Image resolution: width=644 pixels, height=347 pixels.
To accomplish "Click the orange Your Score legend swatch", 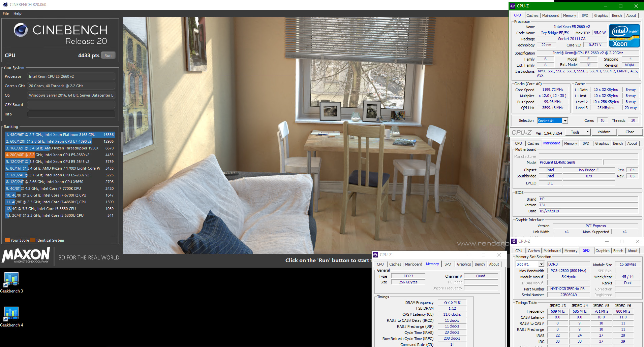I will 7,240.
